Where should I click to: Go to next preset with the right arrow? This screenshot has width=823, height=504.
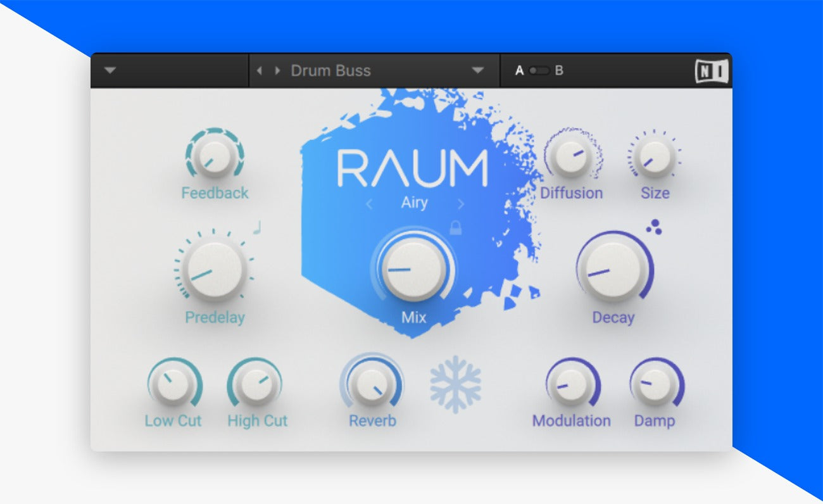coord(277,70)
